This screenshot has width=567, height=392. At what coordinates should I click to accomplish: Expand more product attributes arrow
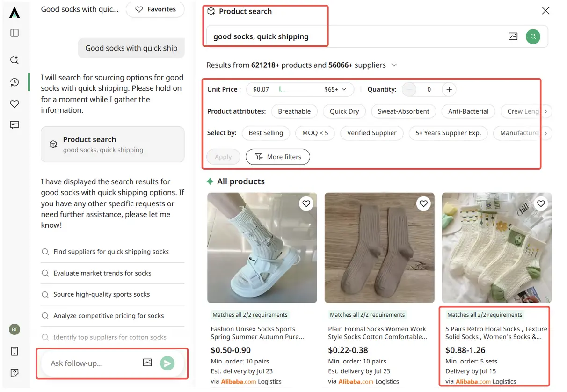click(x=545, y=111)
